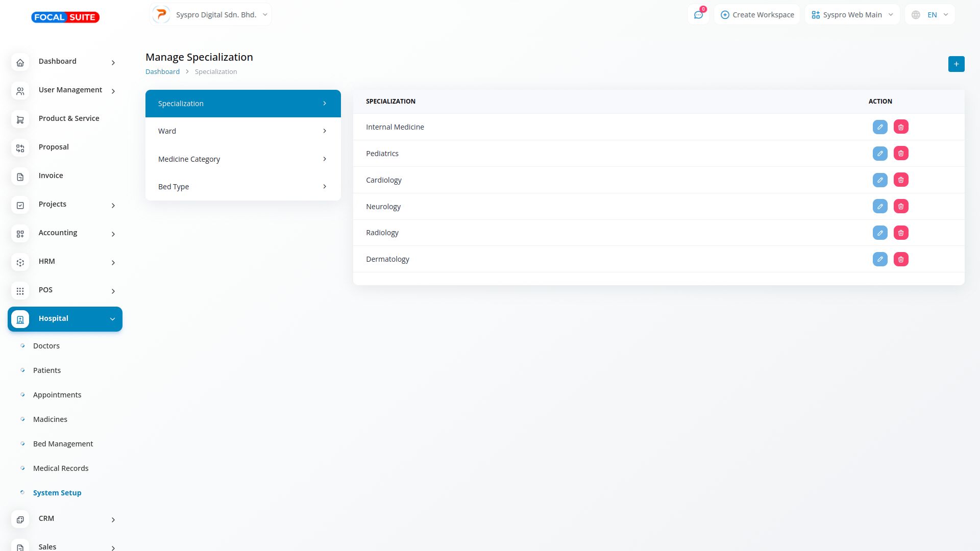Edit the Cardiology specialization
This screenshot has width=980, height=551.
(880, 180)
